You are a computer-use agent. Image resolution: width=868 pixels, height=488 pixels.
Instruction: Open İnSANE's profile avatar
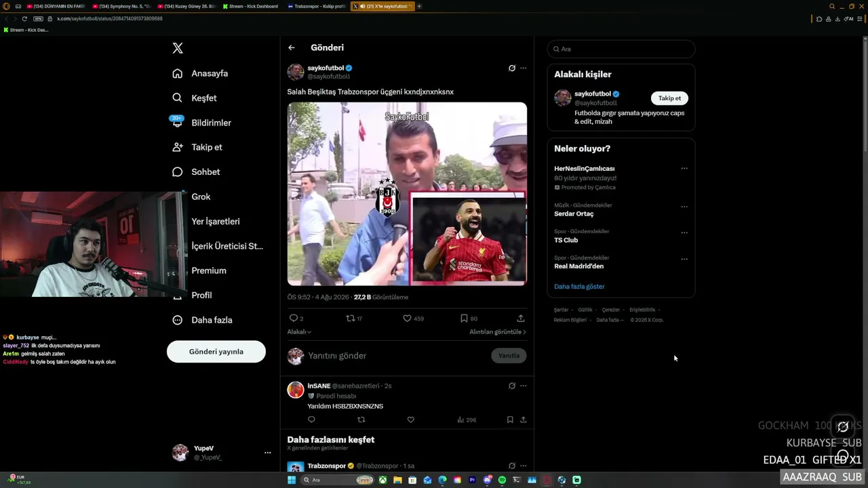click(x=296, y=390)
